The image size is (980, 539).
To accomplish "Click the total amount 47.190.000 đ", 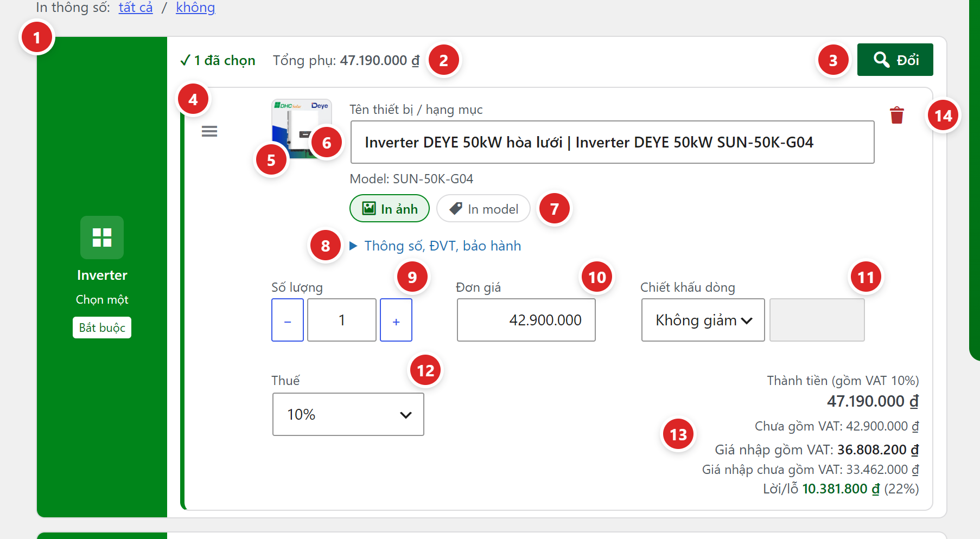I will (873, 401).
